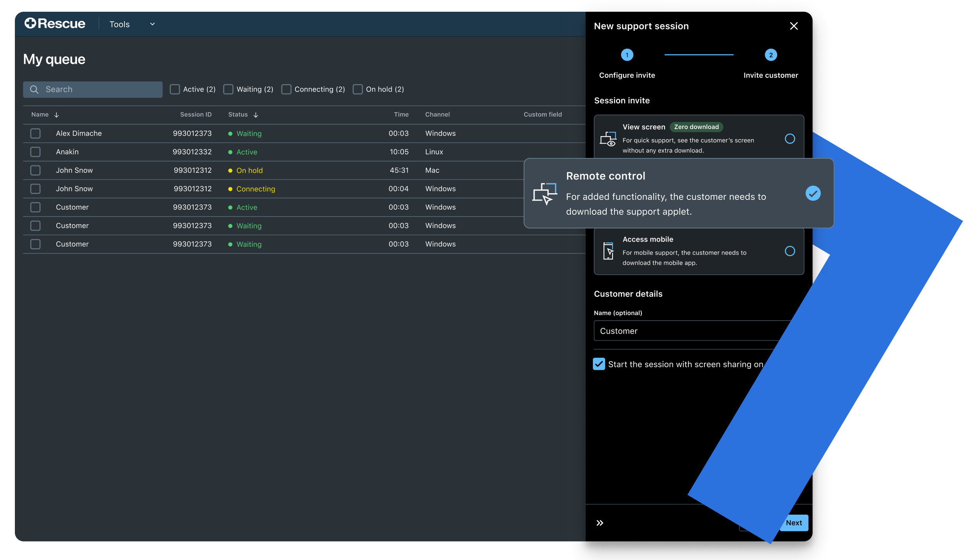Screen dimensions: 980x560
Task: Click the blue checkmark on Remote control
Action: [x=813, y=193]
